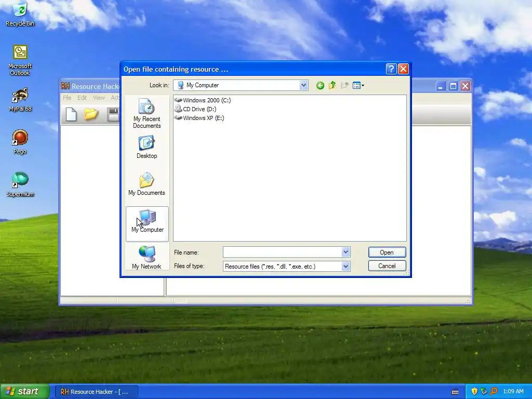Click the Open button
The width and height of the screenshot is (532, 399).
(x=387, y=252)
